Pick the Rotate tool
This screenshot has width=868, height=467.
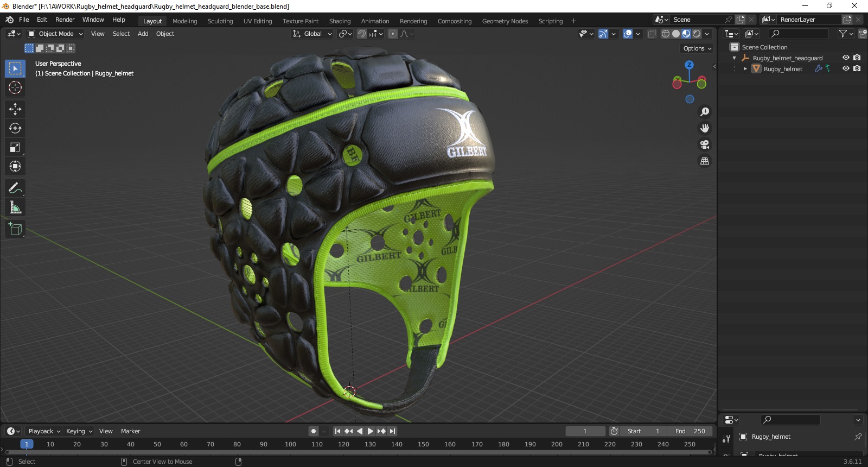point(15,128)
